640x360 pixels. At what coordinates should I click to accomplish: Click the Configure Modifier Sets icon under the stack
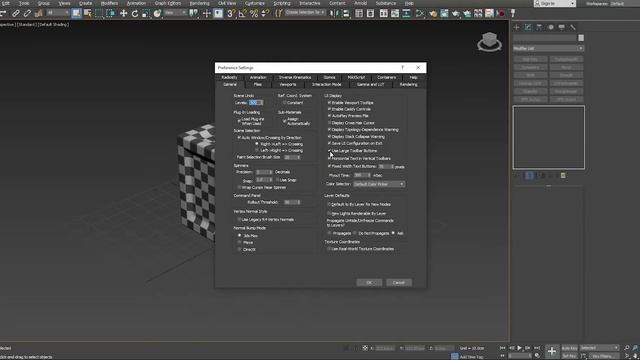coord(563,176)
